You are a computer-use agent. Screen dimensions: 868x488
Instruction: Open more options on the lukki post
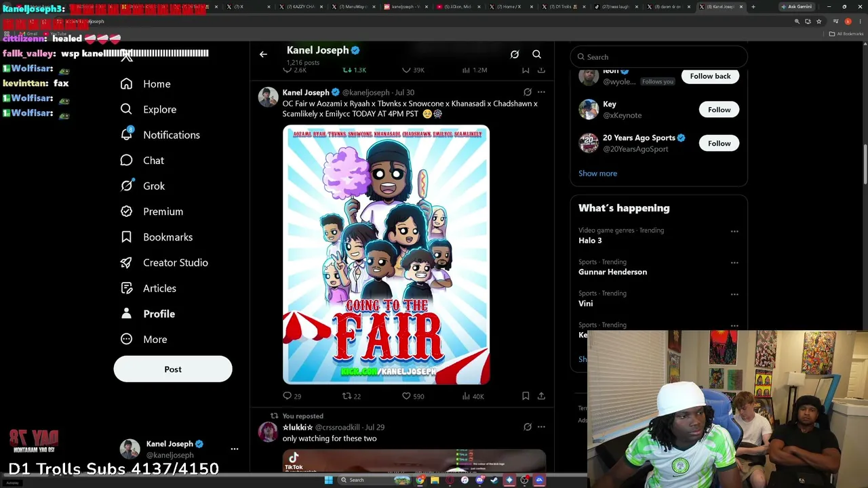(x=541, y=427)
